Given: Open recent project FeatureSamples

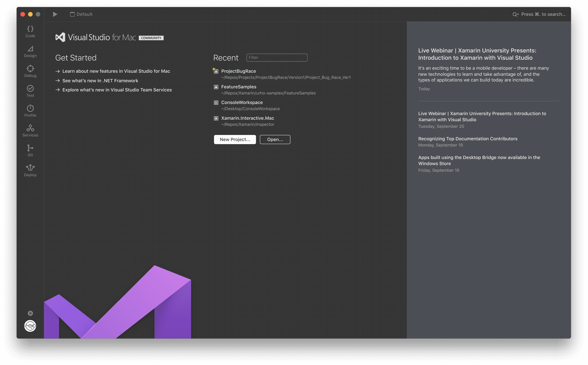Looking at the screenshot, I should click(239, 87).
